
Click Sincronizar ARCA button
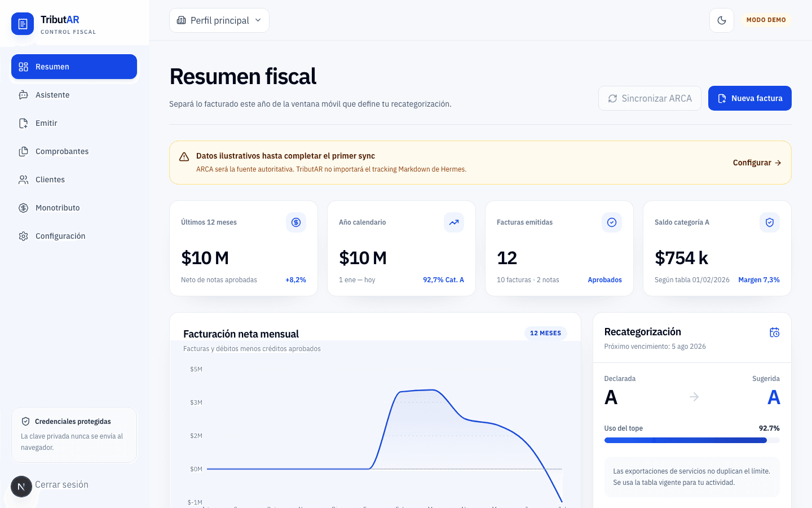[650, 98]
